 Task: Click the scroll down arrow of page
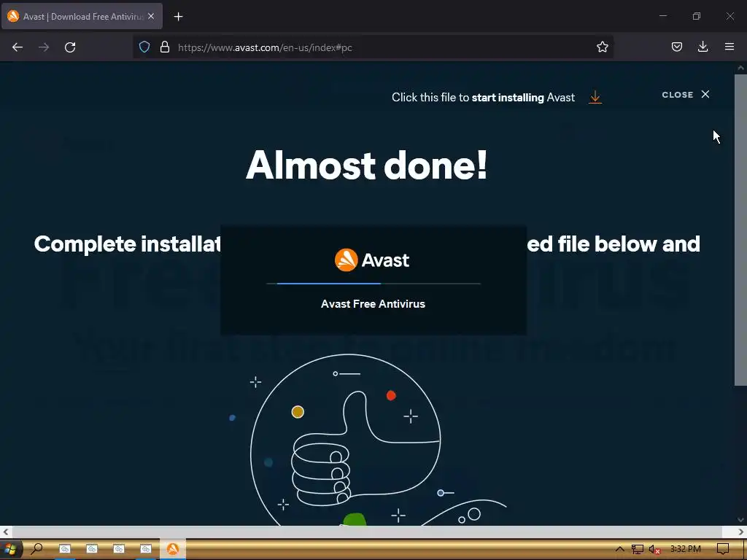point(740,520)
